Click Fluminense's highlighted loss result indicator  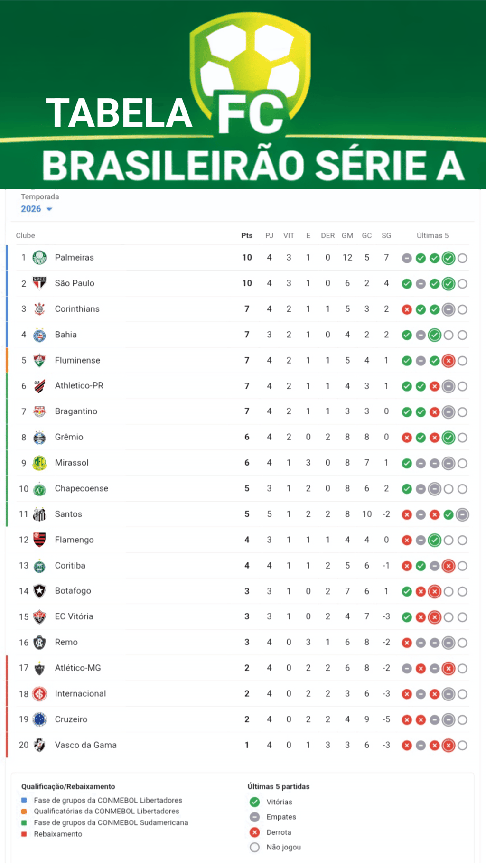[448, 361]
